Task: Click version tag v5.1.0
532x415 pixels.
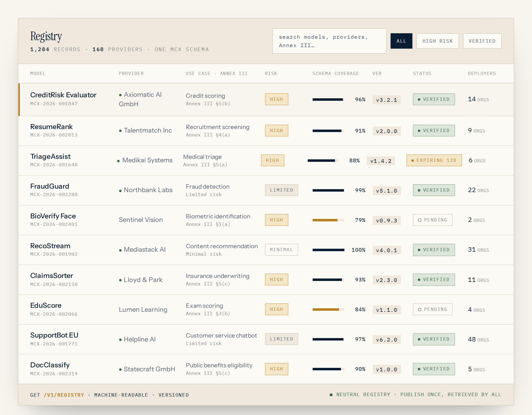Action: [x=387, y=191]
